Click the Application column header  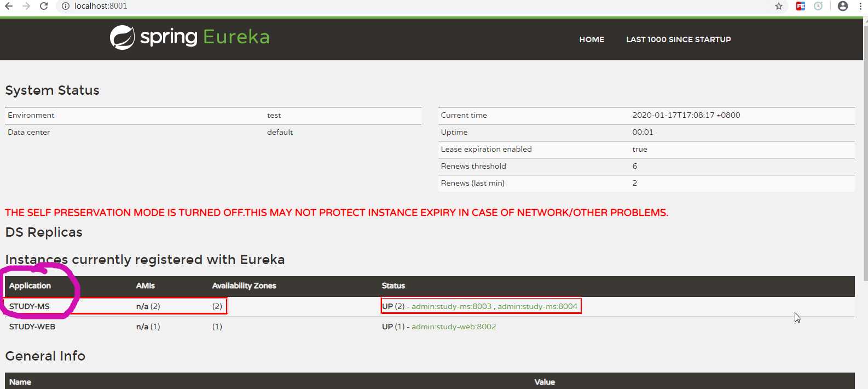pos(30,286)
